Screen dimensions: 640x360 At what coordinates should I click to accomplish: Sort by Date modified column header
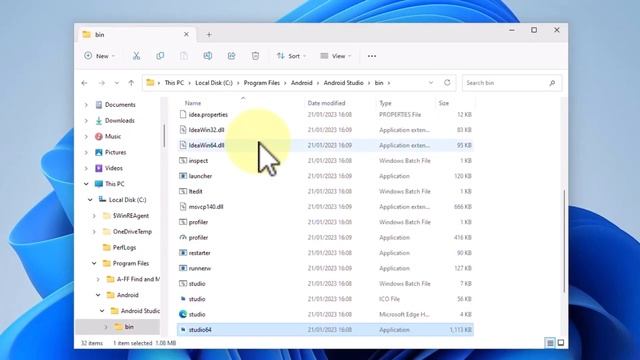coord(340,103)
